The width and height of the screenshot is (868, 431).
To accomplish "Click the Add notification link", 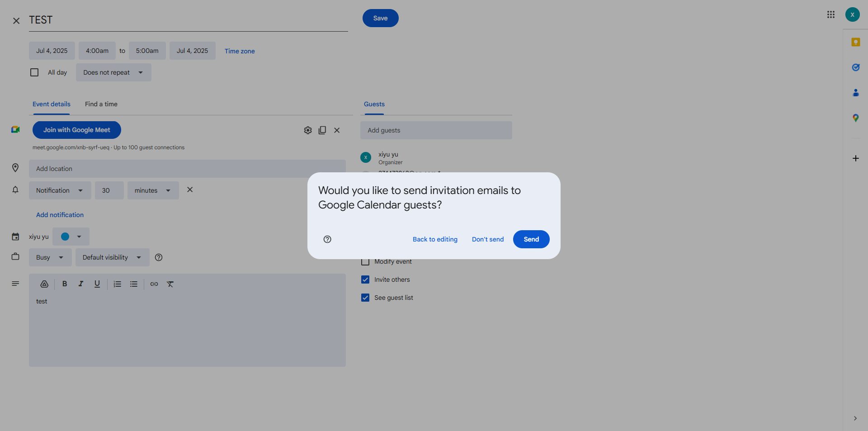I will (60, 215).
